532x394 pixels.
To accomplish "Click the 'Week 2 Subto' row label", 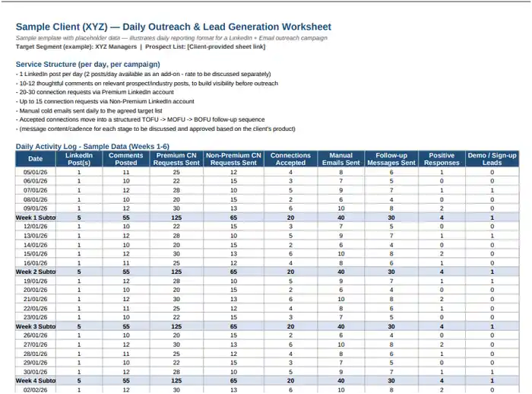I will pyautogui.click(x=35, y=272).
